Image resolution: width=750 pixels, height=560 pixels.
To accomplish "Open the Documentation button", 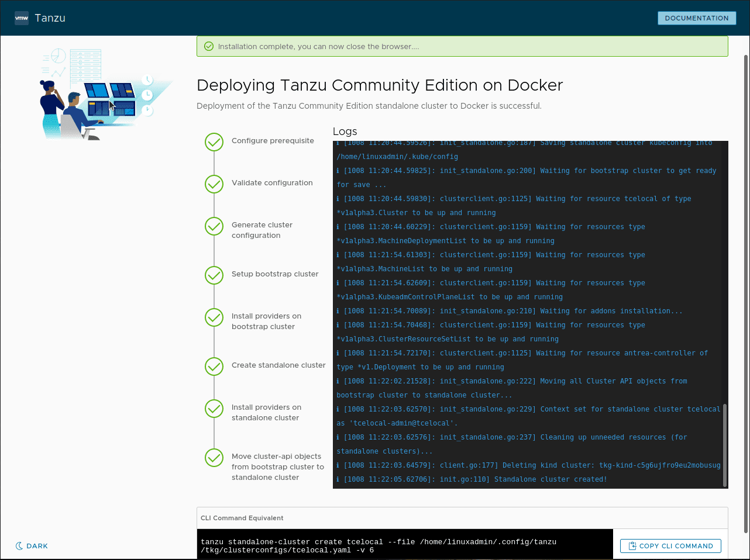I will pyautogui.click(x=697, y=18).
